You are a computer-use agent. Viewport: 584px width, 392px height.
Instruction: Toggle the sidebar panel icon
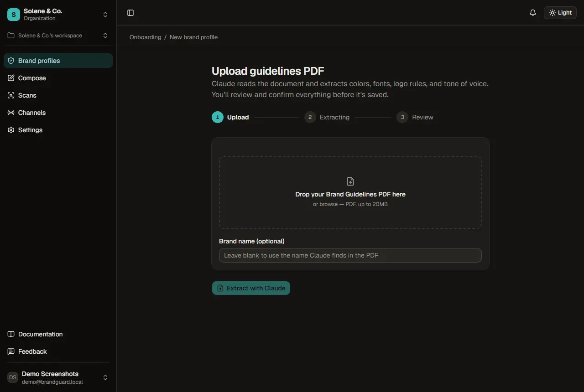pos(130,13)
